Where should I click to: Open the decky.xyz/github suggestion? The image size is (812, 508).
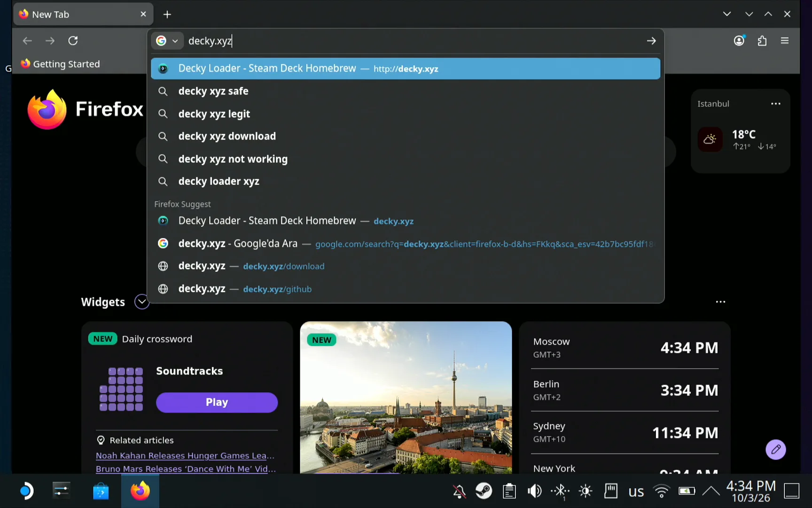point(406,289)
